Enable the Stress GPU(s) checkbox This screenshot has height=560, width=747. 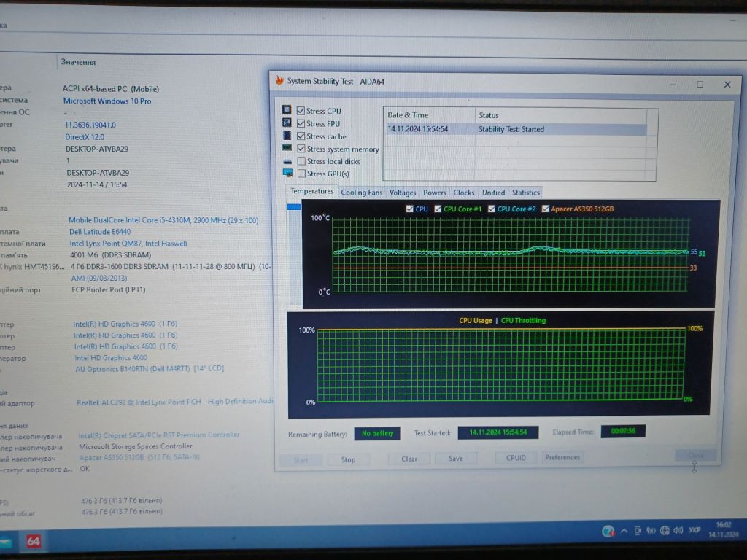point(301,174)
